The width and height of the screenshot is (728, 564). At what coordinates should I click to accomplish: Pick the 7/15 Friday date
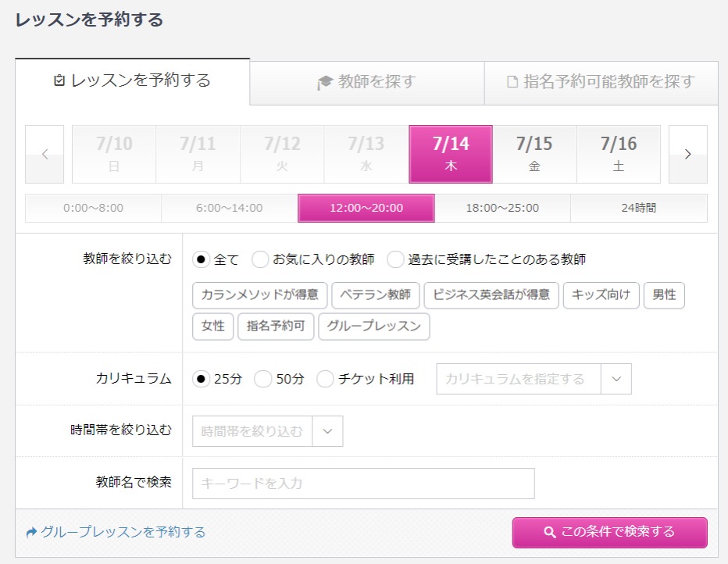point(534,154)
